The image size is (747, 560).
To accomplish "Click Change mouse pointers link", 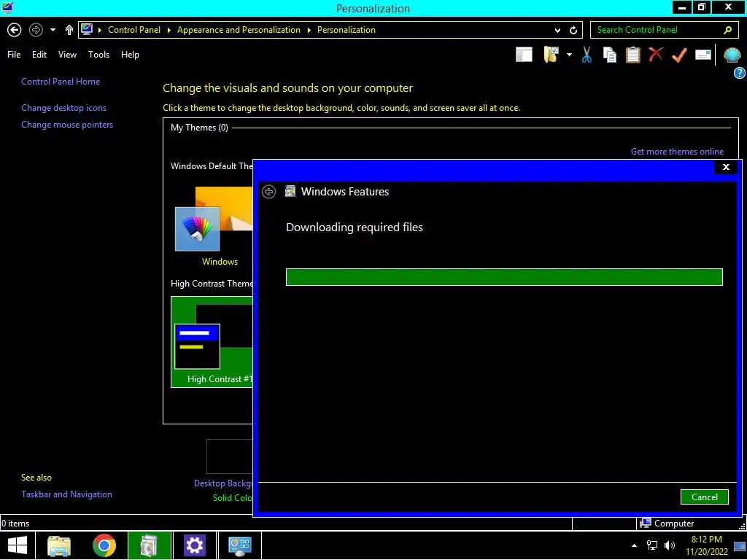I will pos(67,124).
